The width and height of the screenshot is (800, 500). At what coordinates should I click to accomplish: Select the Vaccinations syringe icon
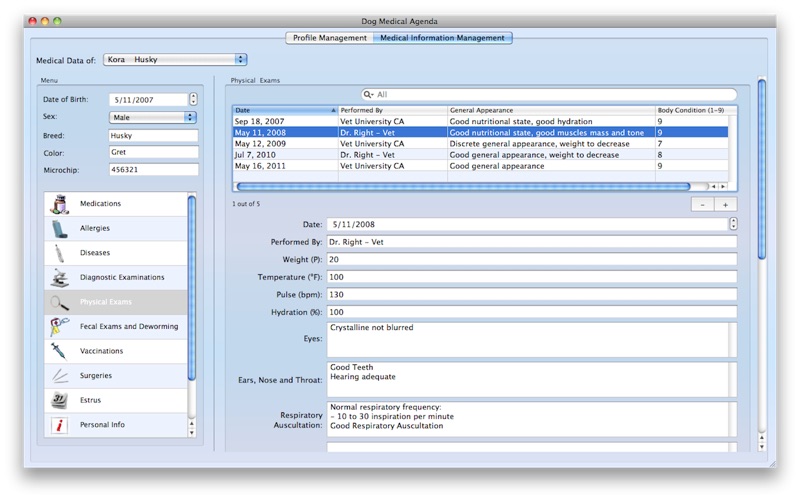(59, 351)
